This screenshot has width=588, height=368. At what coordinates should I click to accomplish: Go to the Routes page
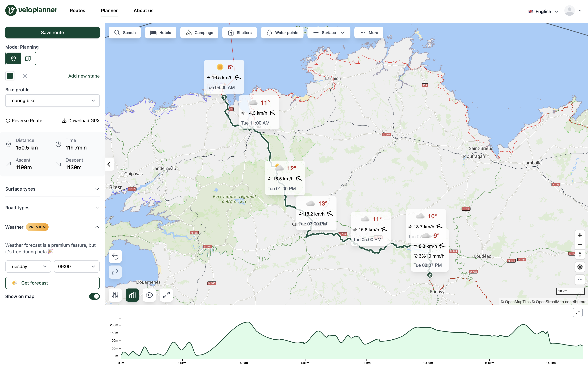pos(77,11)
